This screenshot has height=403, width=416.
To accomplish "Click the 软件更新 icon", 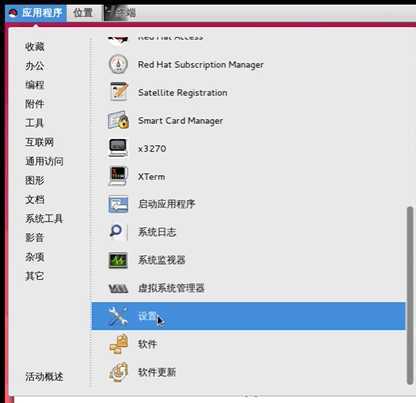I will 118,372.
